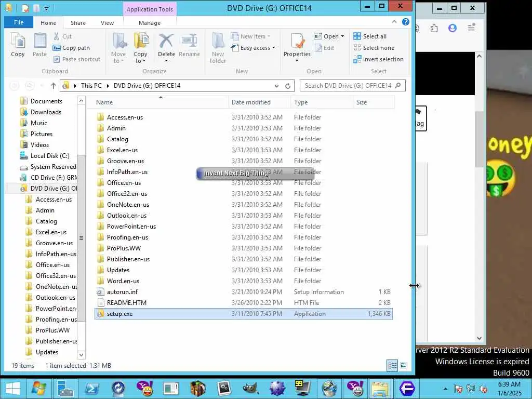Open the Move to dropdown
This screenshot has width=532, height=399.
(118, 48)
